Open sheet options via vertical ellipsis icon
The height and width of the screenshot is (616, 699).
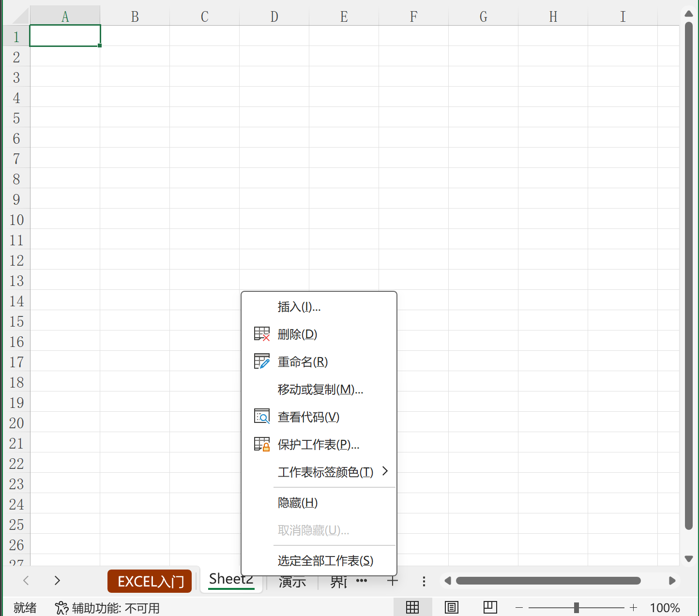click(x=424, y=581)
